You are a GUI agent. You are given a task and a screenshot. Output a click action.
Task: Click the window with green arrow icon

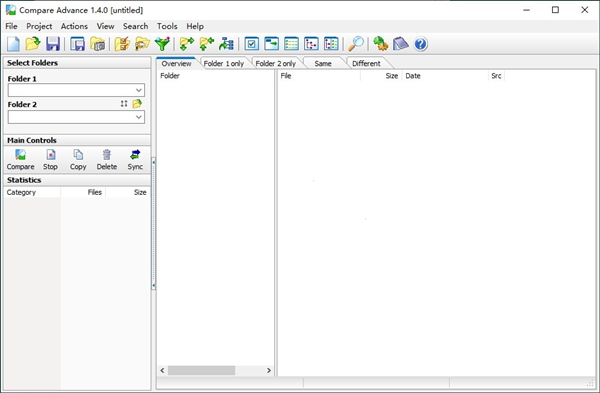click(x=271, y=44)
